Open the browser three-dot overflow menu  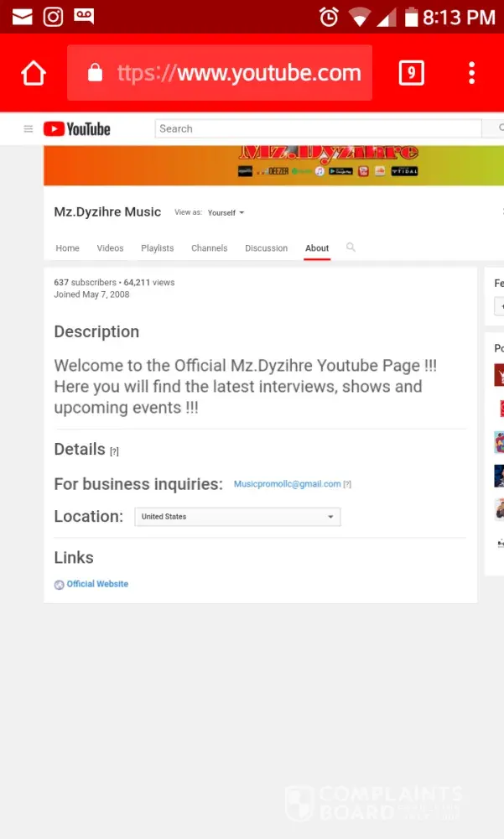(x=472, y=73)
